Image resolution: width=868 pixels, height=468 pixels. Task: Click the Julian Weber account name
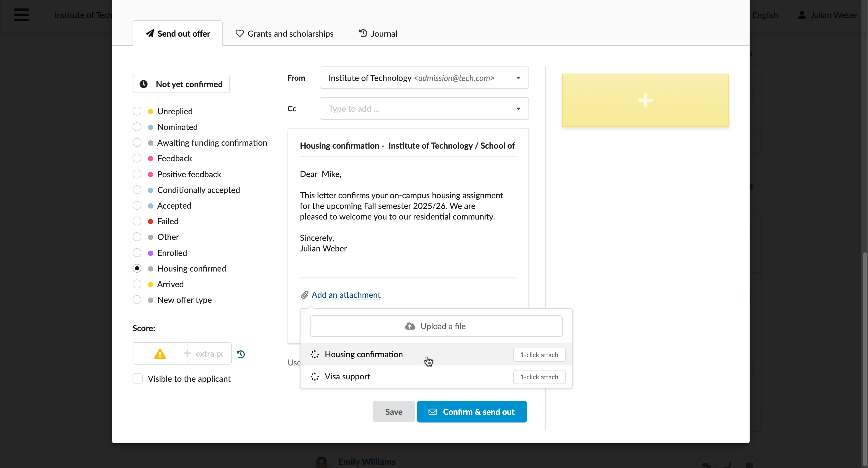point(834,15)
